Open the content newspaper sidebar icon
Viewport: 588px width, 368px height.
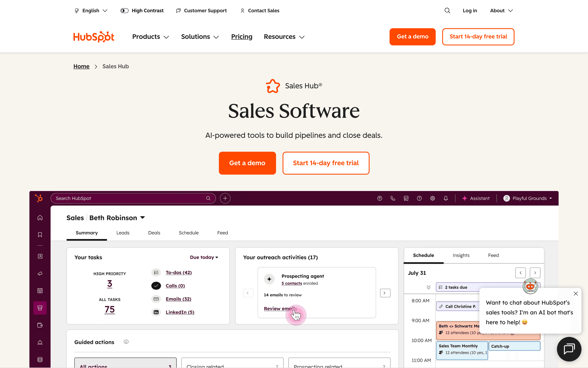pos(40,291)
